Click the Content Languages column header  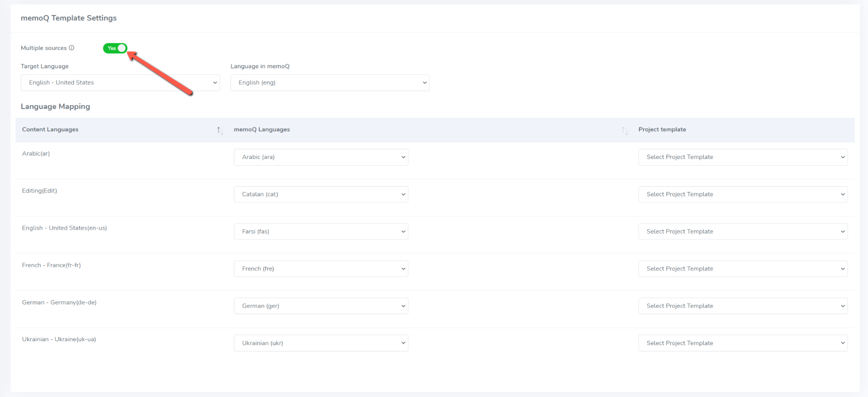point(50,129)
